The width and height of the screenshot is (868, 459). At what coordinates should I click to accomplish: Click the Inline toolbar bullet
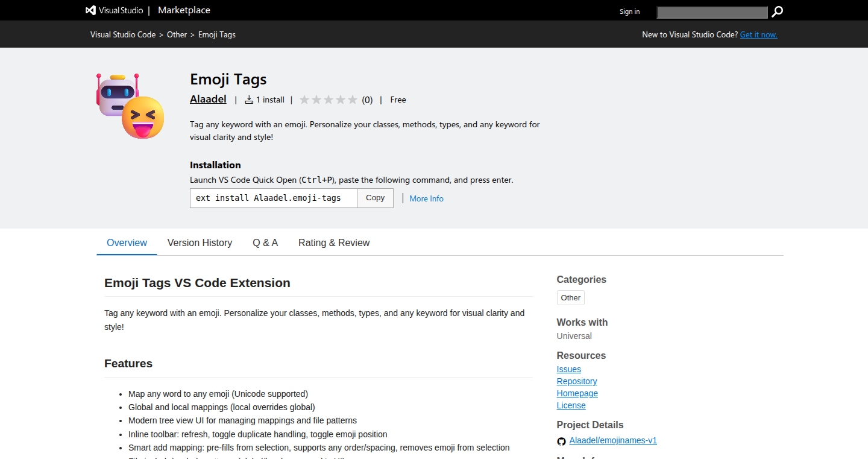click(258, 434)
